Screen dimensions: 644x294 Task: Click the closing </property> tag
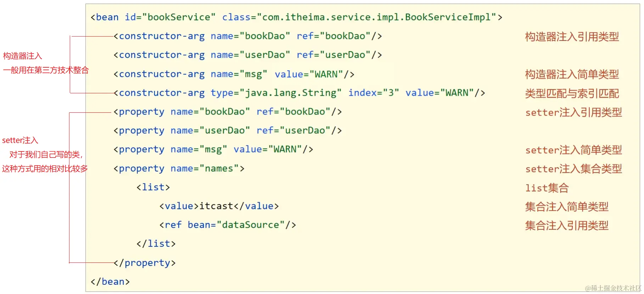(145, 263)
